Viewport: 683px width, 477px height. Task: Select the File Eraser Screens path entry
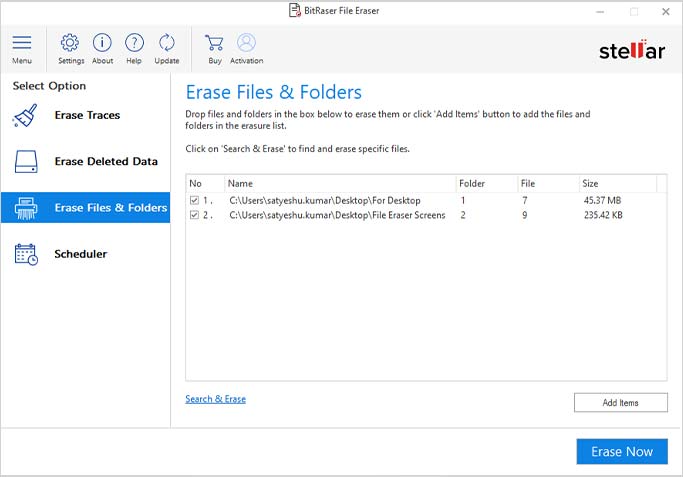pyautogui.click(x=337, y=215)
